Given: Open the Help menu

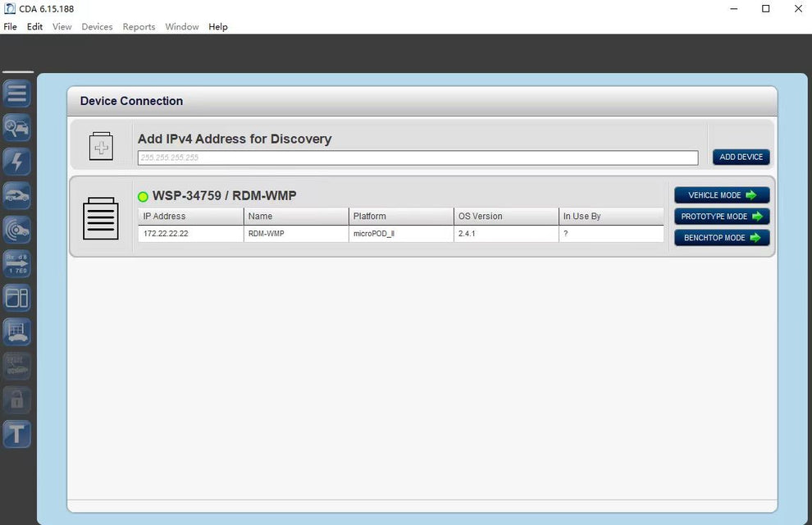Looking at the screenshot, I should tap(217, 26).
